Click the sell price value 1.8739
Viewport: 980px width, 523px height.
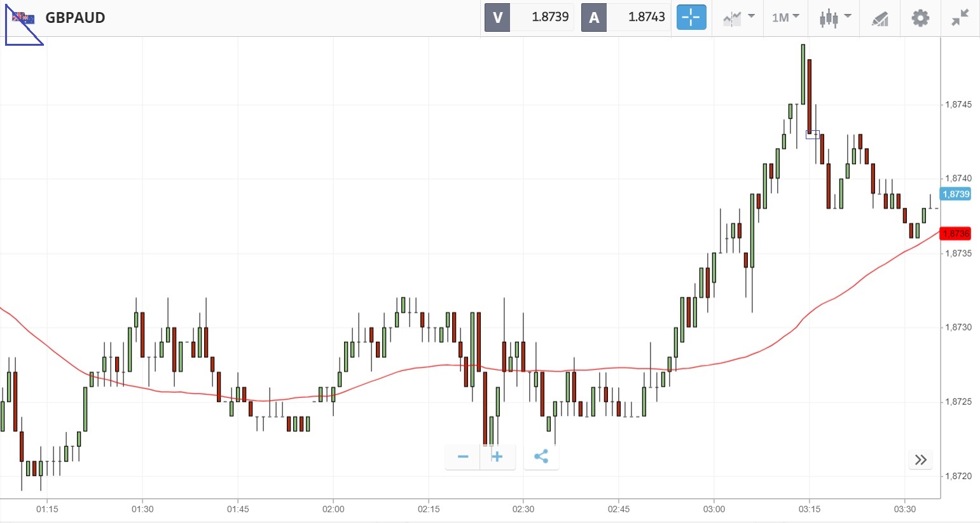[549, 18]
